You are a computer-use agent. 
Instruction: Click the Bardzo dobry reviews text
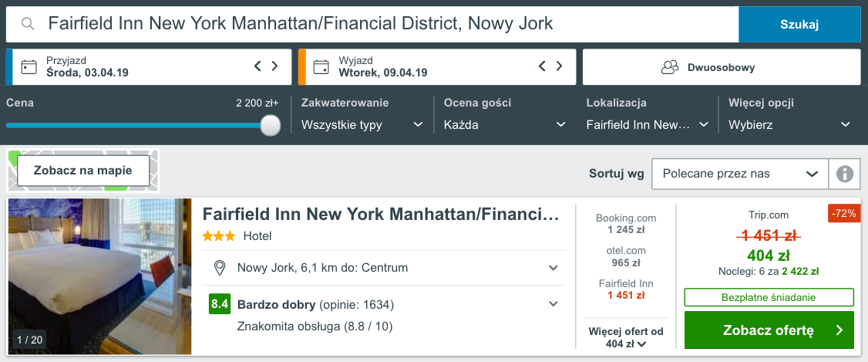click(x=315, y=304)
